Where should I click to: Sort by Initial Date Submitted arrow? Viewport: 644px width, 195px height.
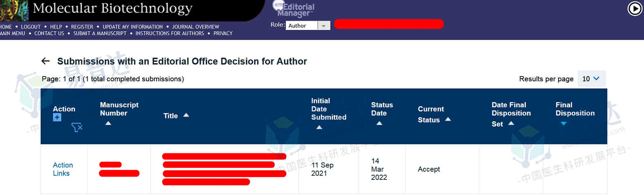pyautogui.click(x=319, y=127)
